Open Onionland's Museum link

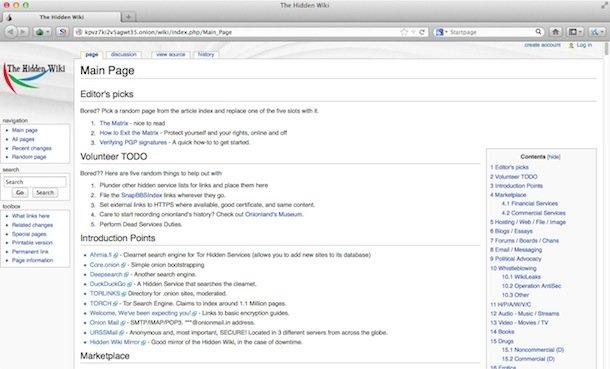[273, 214]
